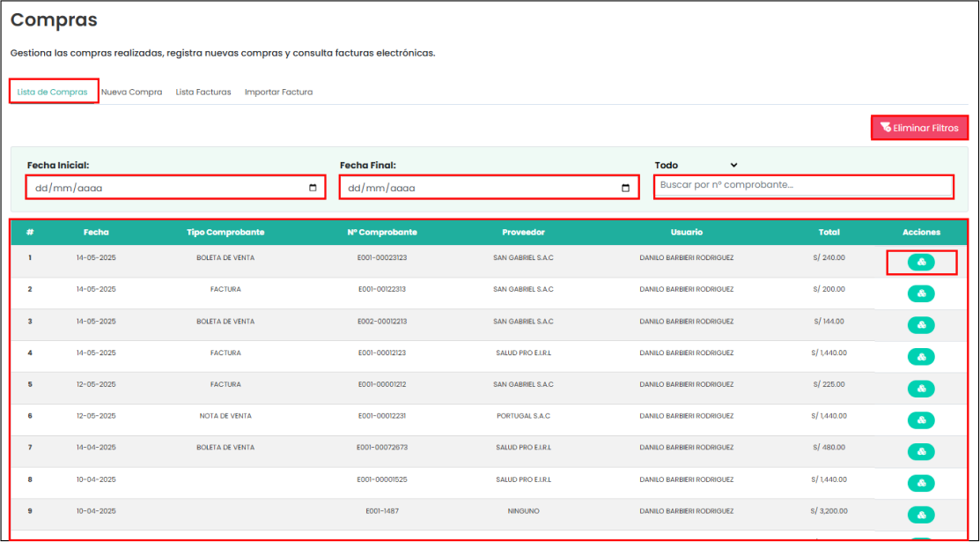Open action icon for comprobante E001-1487
This screenshot has height=542, width=980.
[x=921, y=515]
